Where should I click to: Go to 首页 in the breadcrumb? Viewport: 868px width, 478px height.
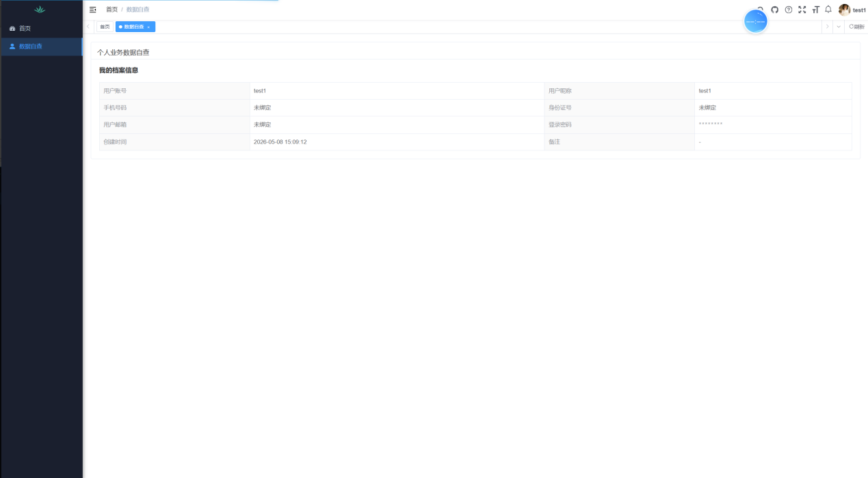[111, 10]
